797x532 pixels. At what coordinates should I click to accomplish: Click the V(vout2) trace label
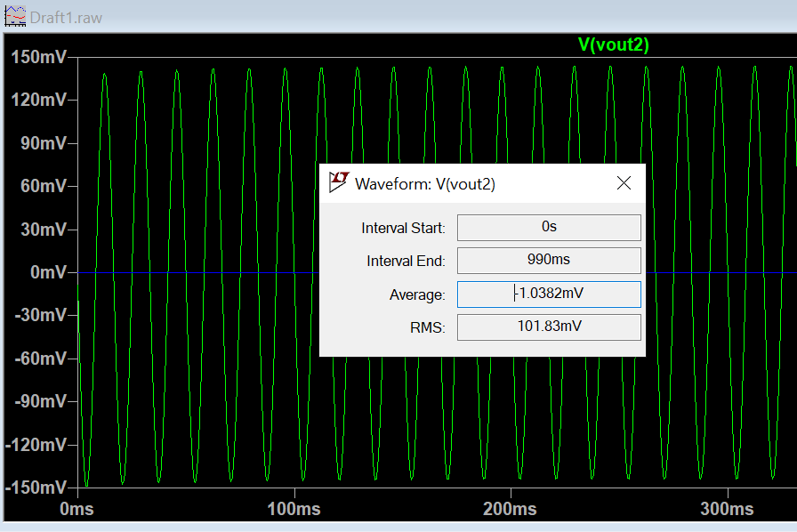pyautogui.click(x=614, y=44)
